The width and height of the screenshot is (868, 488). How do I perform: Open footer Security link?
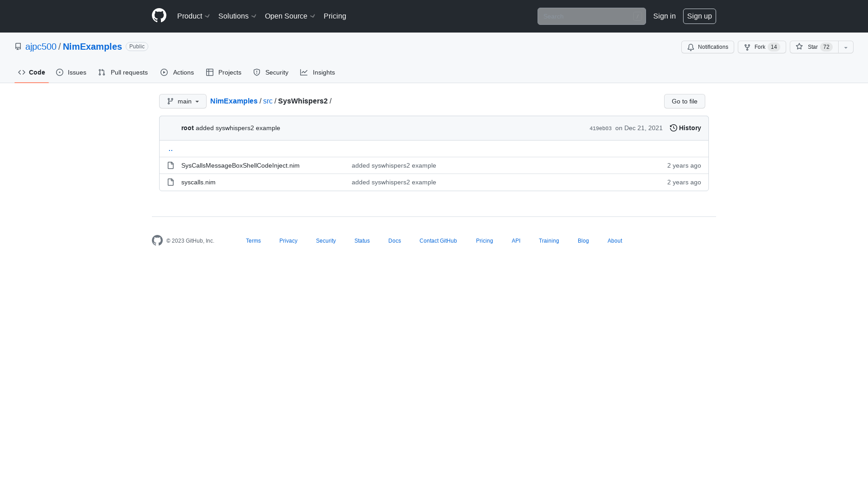[326, 241]
